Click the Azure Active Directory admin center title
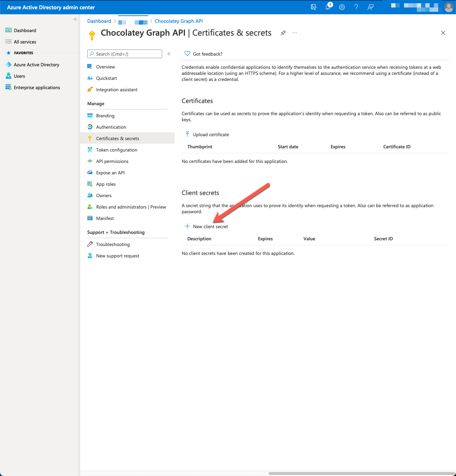 coord(51,7)
